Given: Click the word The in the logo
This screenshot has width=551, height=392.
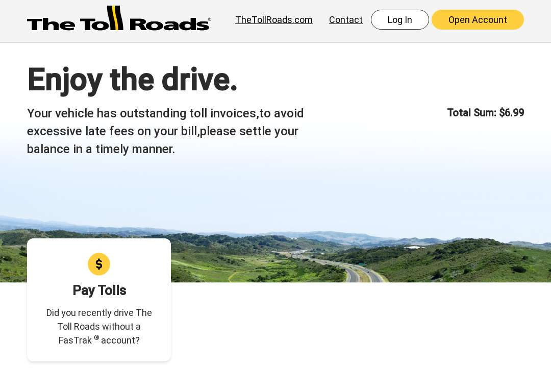Looking at the screenshot, I should coord(51,24).
